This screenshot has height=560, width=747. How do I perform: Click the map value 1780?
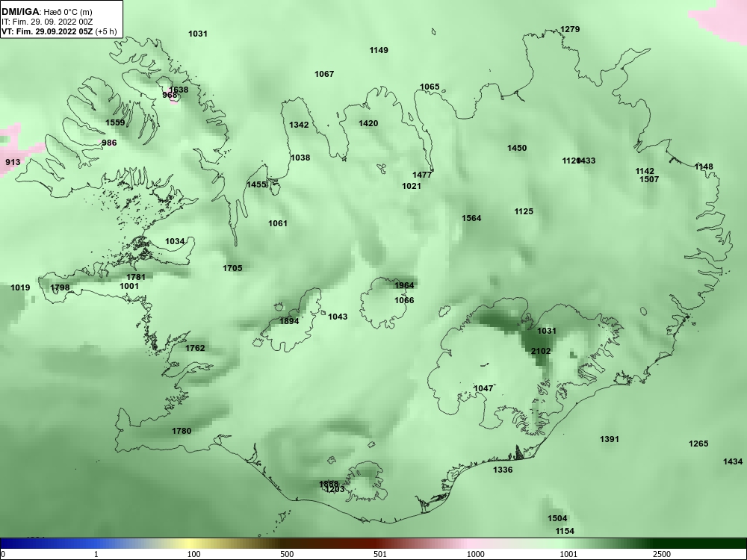point(182,431)
